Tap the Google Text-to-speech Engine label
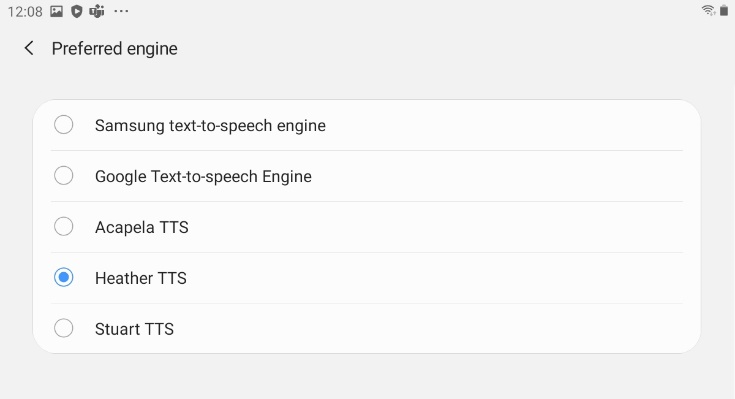Image resolution: width=735 pixels, height=399 pixels. click(203, 177)
